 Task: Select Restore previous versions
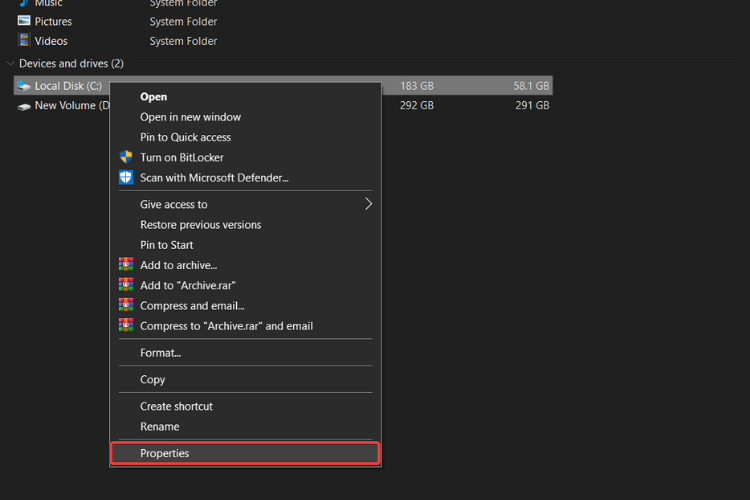pos(200,225)
